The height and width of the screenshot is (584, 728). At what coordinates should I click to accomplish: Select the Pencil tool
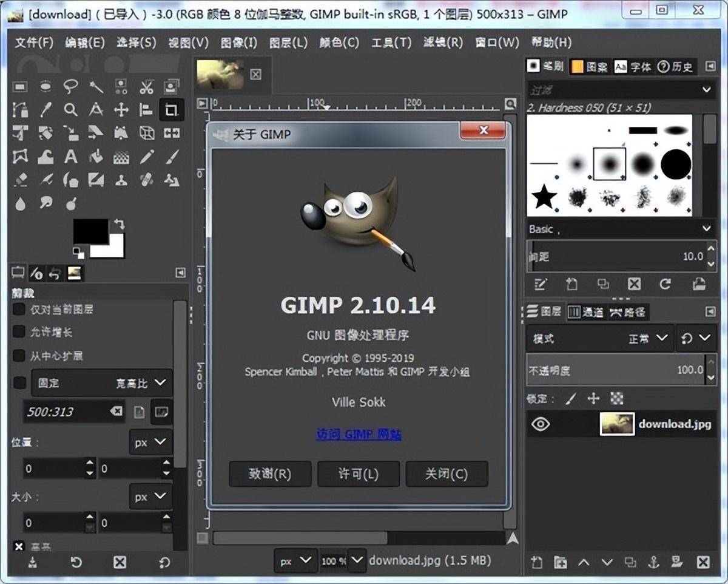(147, 157)
